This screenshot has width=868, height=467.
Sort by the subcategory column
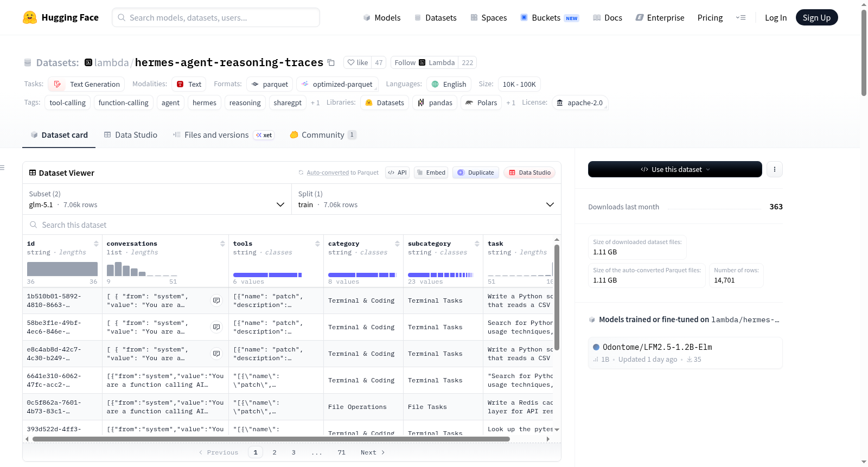(477, 244)
